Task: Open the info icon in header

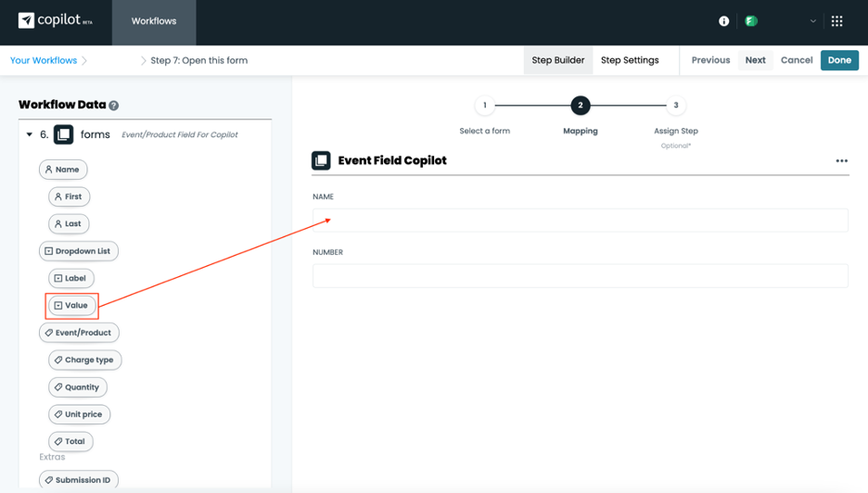Action: click(723, 21)
